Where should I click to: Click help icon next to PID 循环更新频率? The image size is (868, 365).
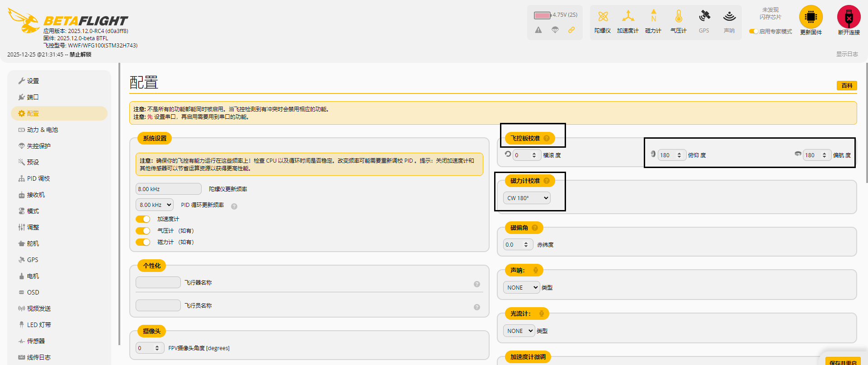234,206
